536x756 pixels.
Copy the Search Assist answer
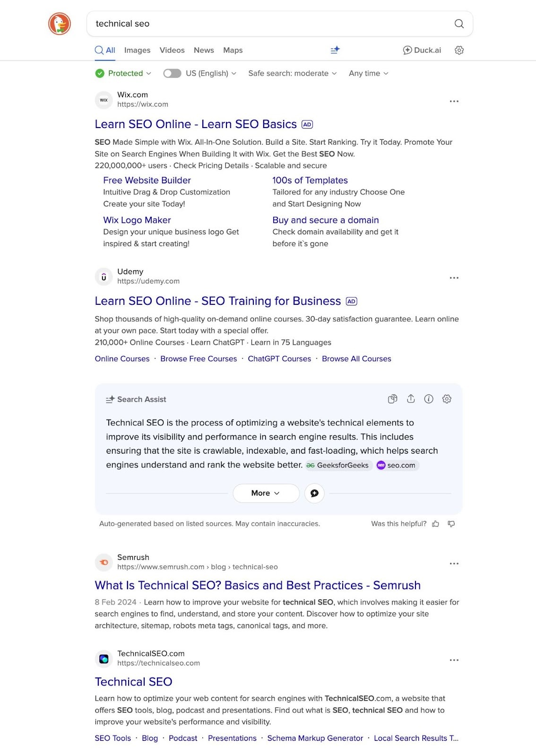[x=392, y=399]
